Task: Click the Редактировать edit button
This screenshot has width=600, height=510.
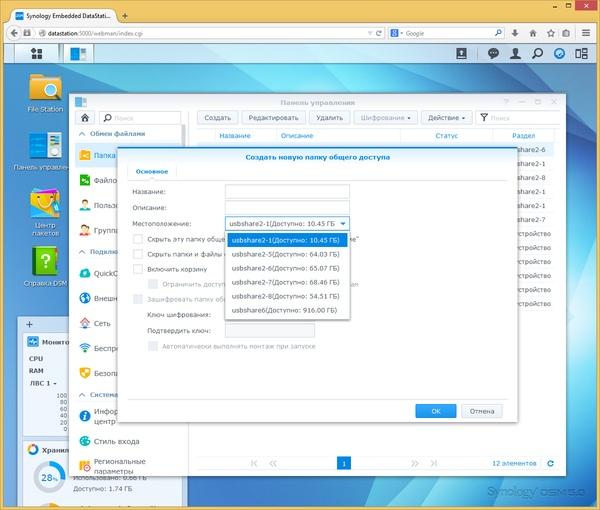Action: pos(273,118)
